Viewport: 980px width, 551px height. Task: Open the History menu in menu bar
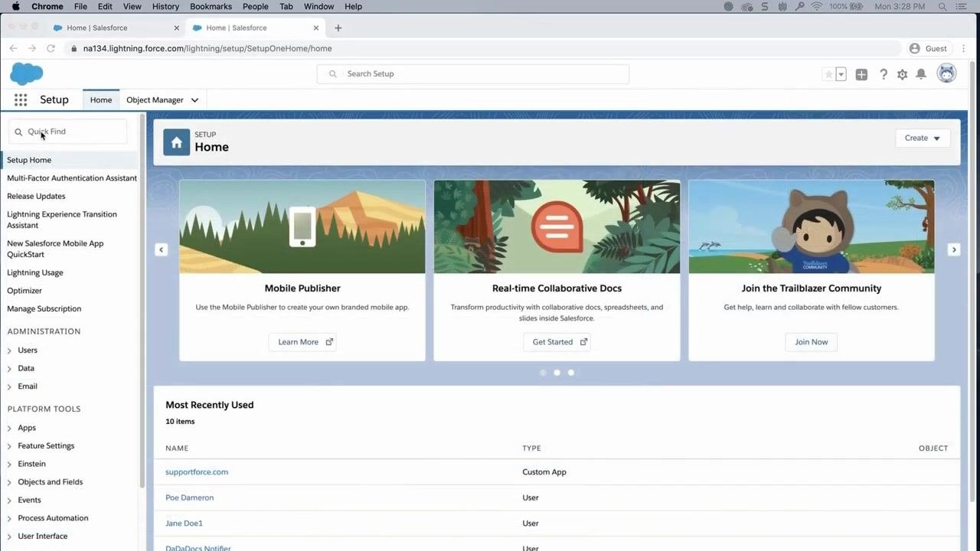point(165,6)
